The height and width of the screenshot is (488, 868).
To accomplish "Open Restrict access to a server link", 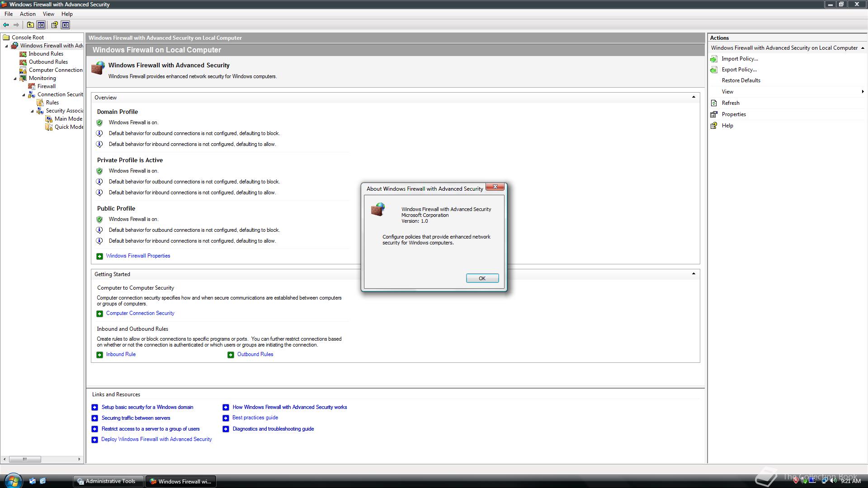I will tap(150, 429).
